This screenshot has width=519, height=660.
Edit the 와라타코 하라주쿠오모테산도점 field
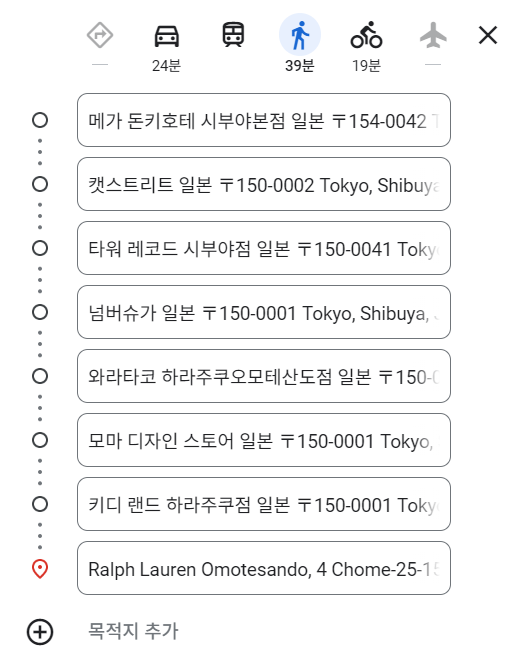point(264,376)
